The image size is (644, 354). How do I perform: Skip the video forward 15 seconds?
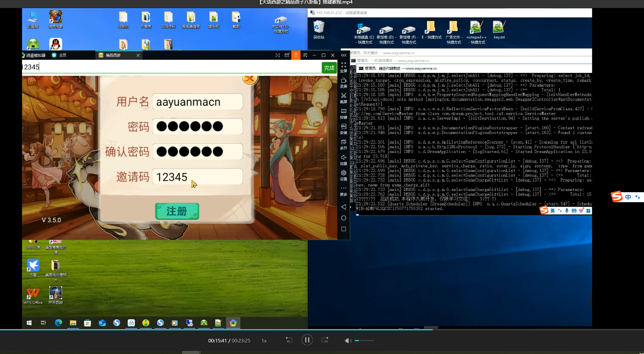coord(325,340)
